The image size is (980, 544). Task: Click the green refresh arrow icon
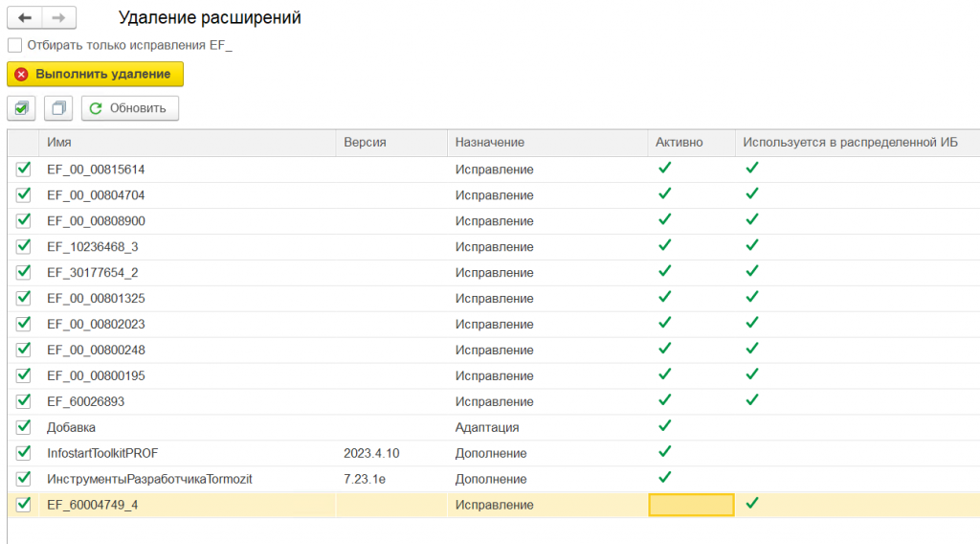(x=96, y=108)
